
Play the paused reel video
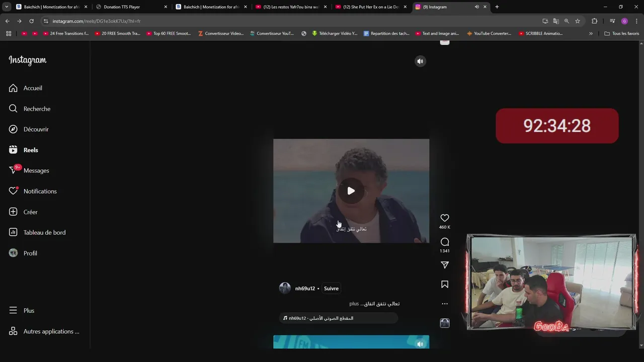click(351, 191)
